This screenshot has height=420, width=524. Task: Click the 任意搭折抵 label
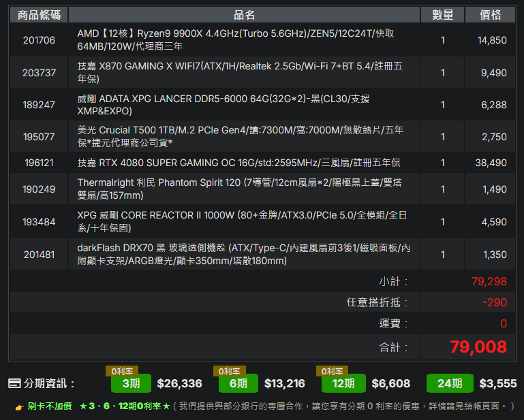click(377, 302)
